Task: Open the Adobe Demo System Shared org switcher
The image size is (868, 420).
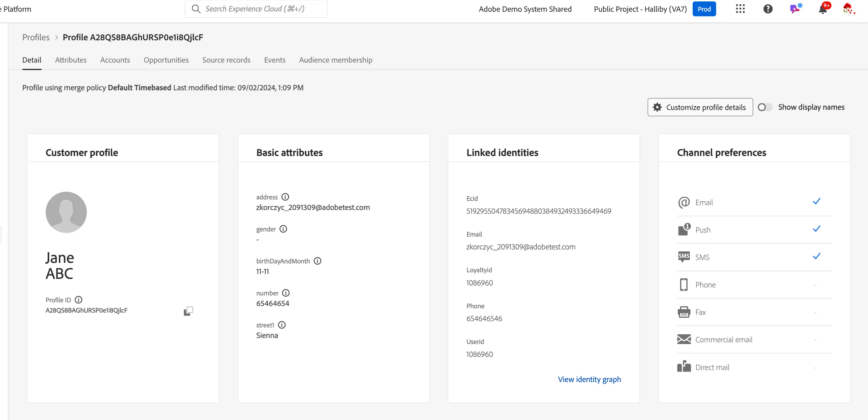Action: [x=525, y=9]
